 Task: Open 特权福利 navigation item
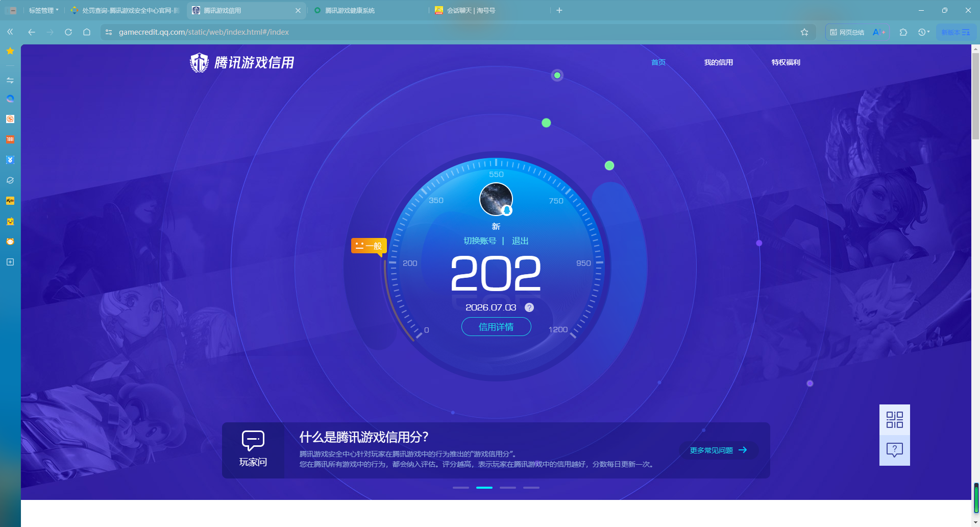(786, 62)
